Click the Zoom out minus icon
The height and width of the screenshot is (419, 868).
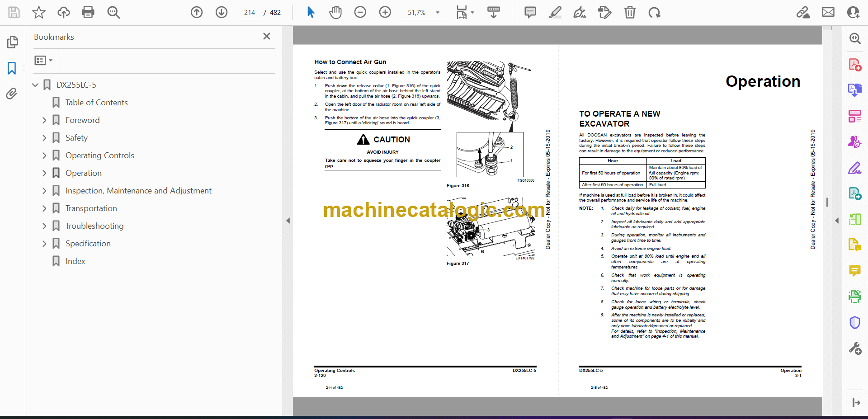click(360, 12)
